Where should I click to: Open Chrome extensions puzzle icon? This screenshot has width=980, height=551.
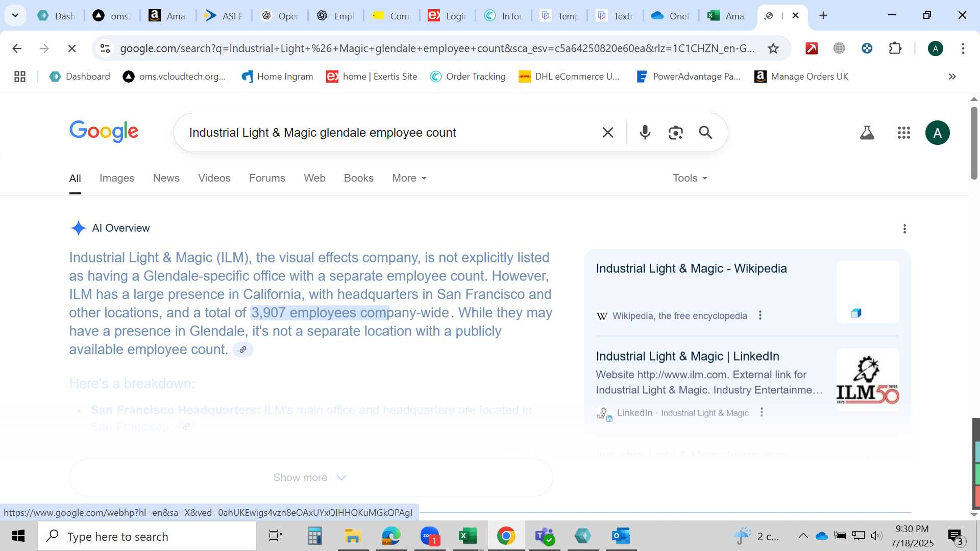click(895, 48)
